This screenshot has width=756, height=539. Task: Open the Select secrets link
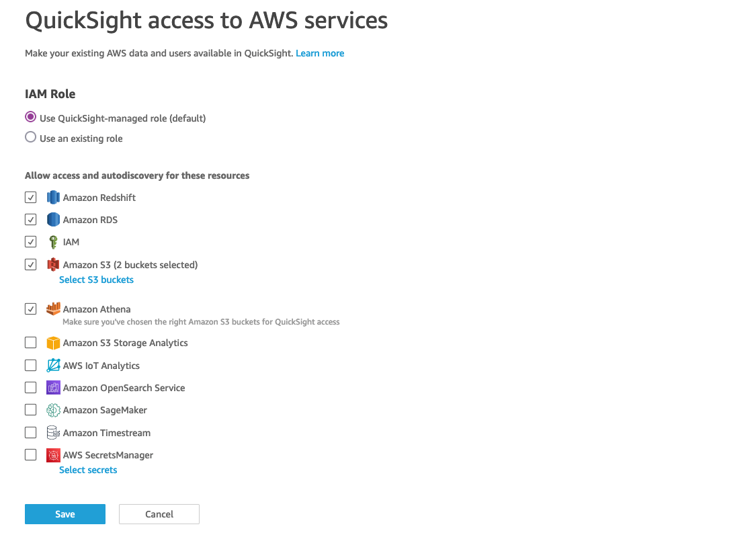(x=88, y=470)
